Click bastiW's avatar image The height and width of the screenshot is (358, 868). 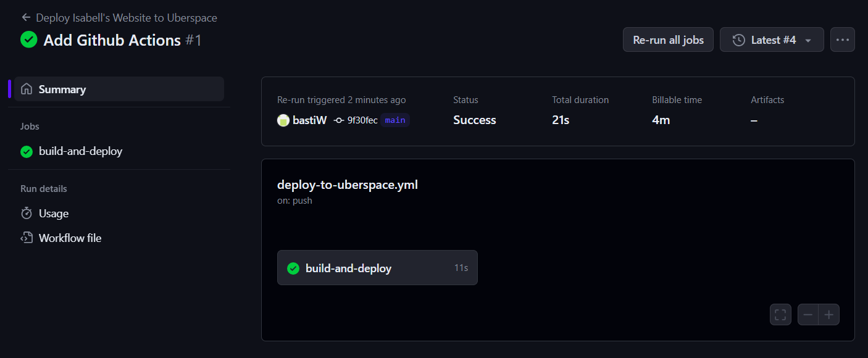(283, 120)
